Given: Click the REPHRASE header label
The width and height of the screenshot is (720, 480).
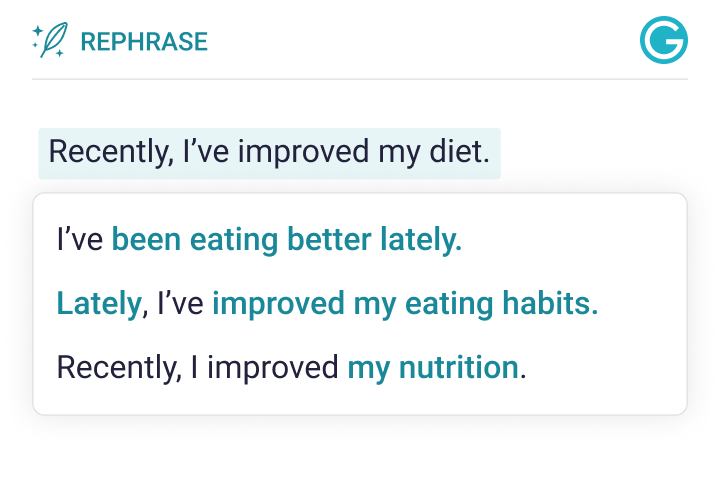Looking at the screenshot, I should tap(144, 42).
